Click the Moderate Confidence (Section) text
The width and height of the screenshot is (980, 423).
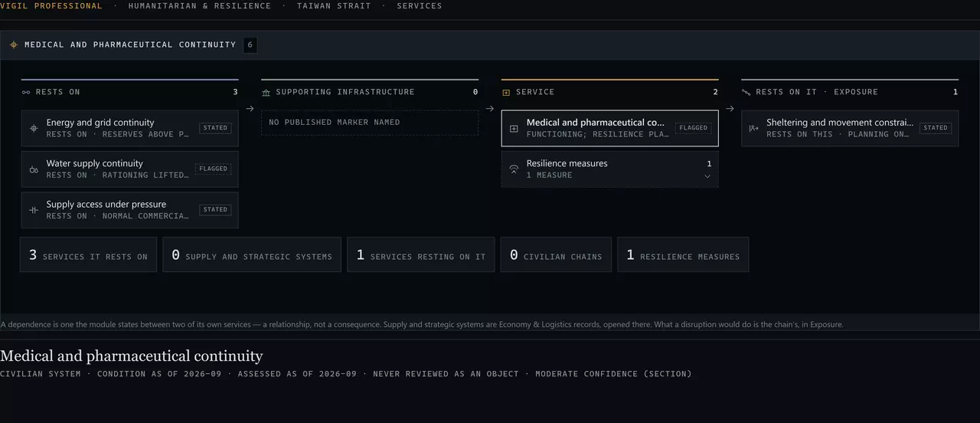tap(613, 374)
